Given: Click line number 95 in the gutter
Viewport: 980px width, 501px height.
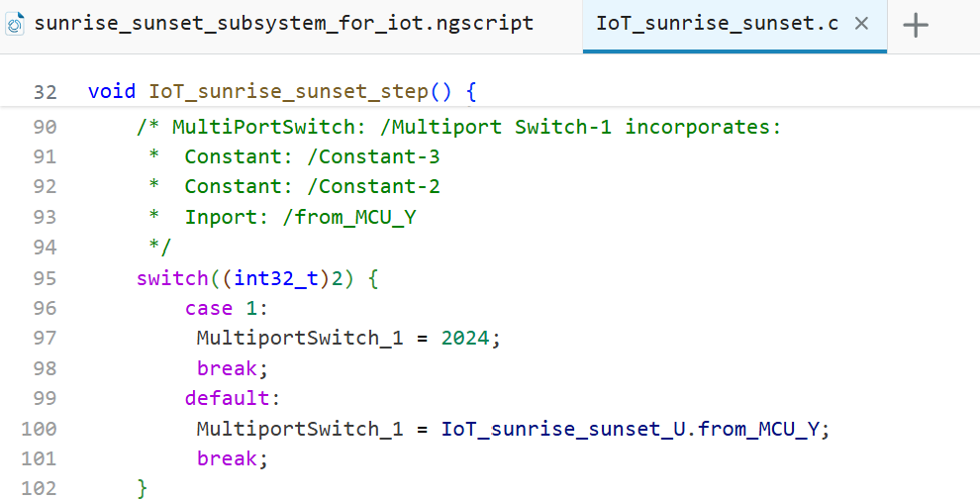Looking at the screenshot, I should (x=45, y=278).
